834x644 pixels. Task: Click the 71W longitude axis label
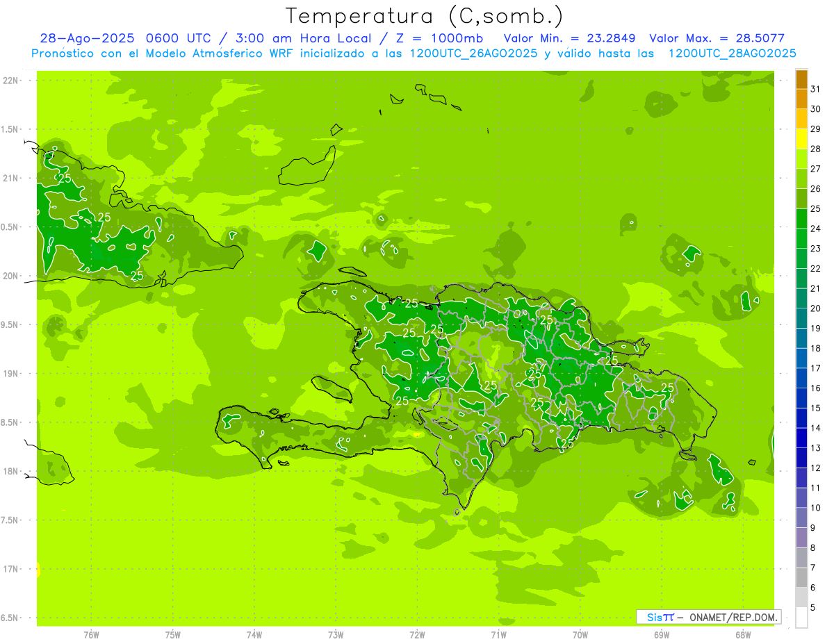[498, 634]
